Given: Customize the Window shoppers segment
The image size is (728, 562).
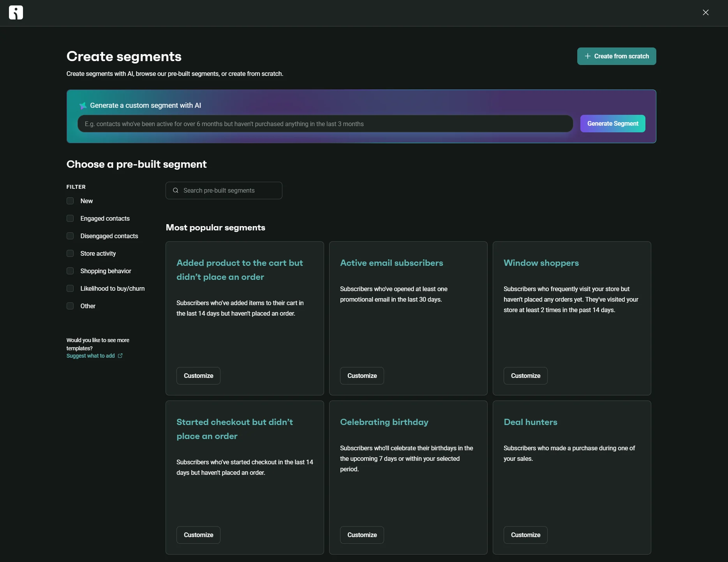Looking at the screenshot, I should [525, 376].
